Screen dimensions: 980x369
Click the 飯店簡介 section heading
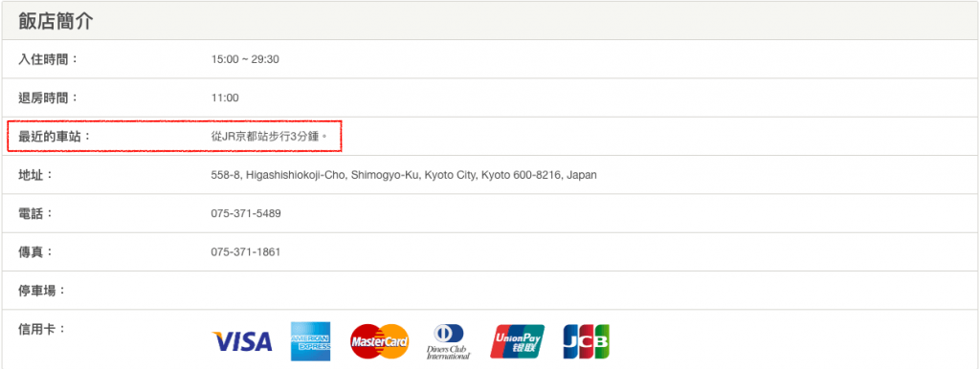[56, 21]
